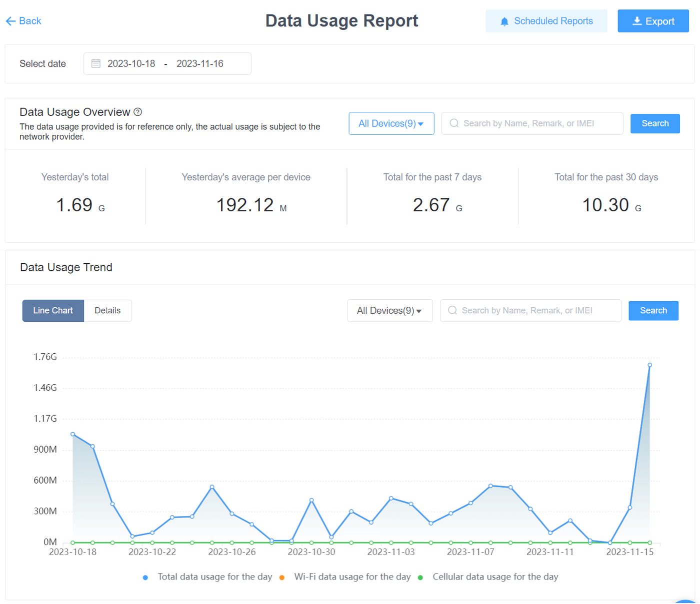The height and width of the screenshot is (604, 700).
Task: Click the Data Usage Trend heading
Action: pos(66,267)
